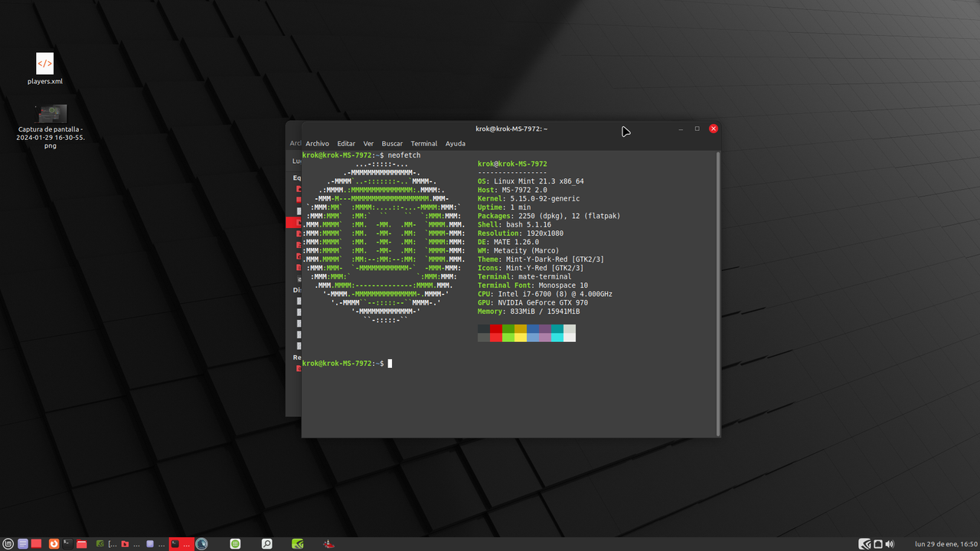980x551 pixels.
Task: Click the Resolution: 1920x1080 line
Action: tap(521, 233)
